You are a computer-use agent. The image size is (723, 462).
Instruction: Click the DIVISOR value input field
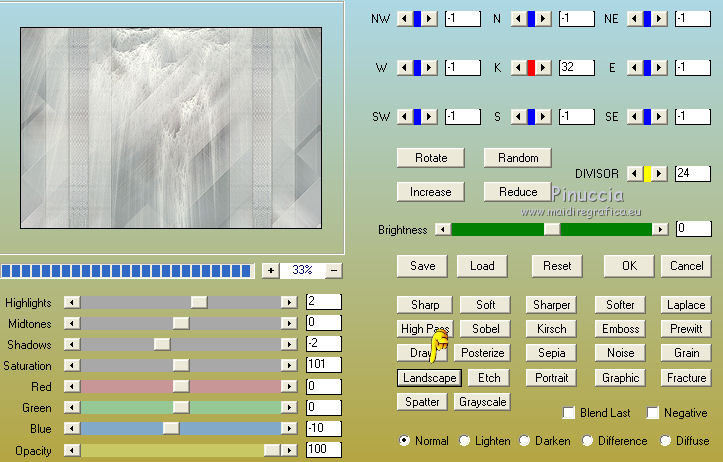(x=693, y=174)
